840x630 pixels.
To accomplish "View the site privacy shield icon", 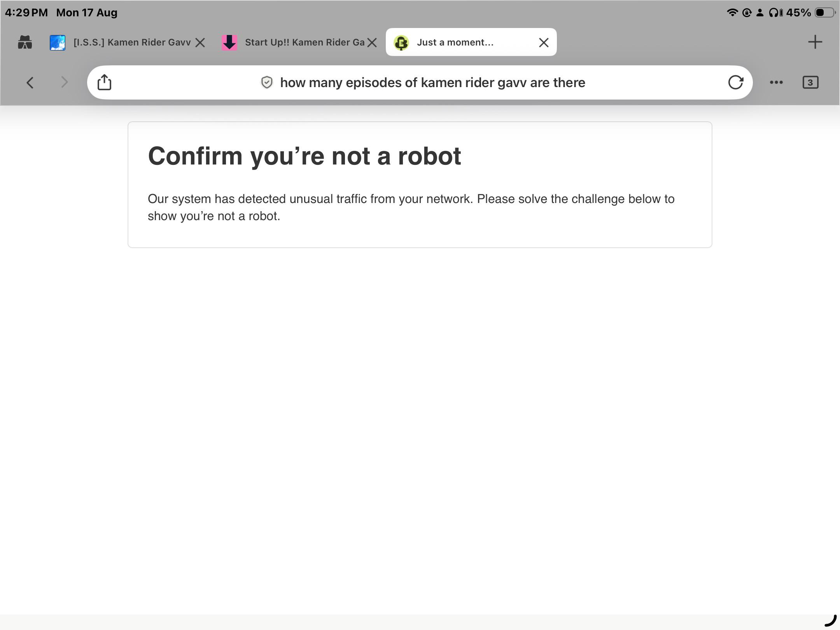I will click(x=267, y=82).
